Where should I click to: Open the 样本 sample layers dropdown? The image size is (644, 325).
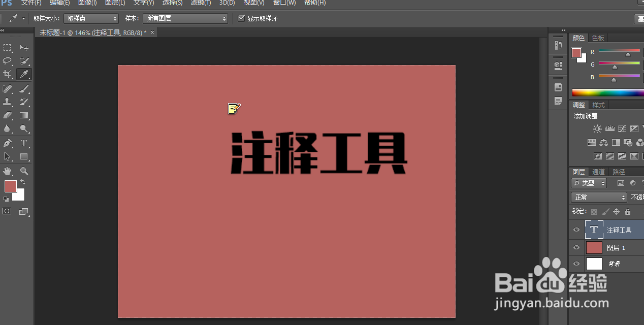[185, 18]
